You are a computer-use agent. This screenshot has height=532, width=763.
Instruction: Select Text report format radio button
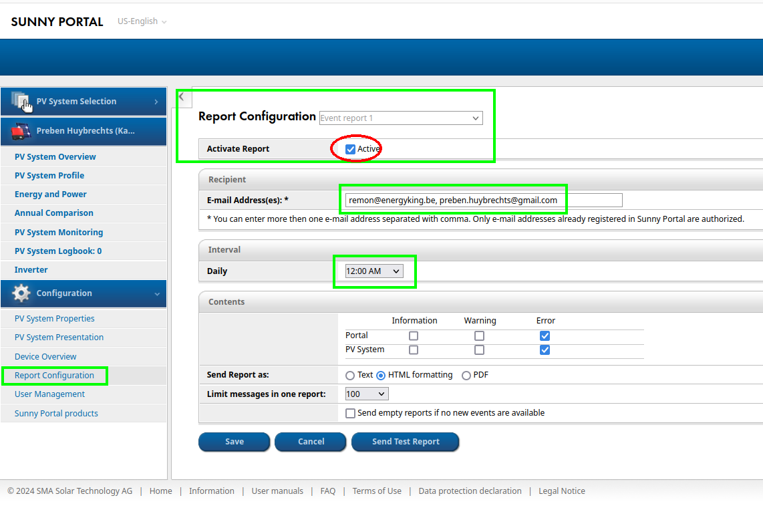350,376
